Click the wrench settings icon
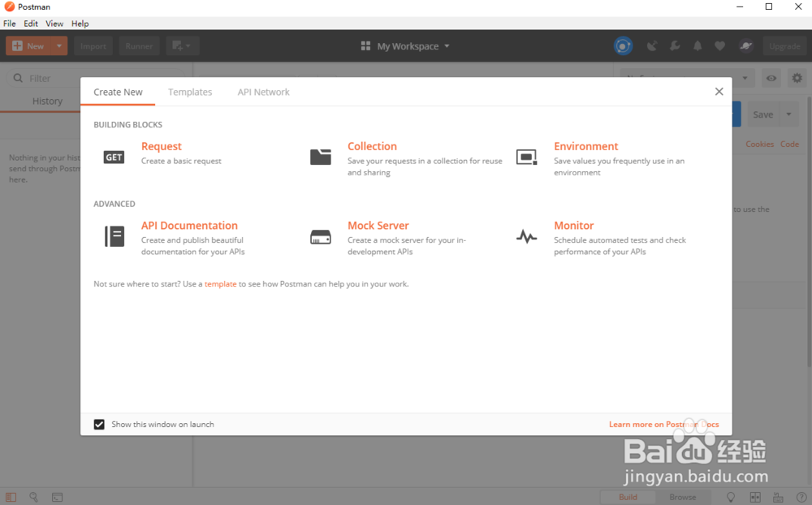Viewport: 812px width, 505px height. point(675,46)
